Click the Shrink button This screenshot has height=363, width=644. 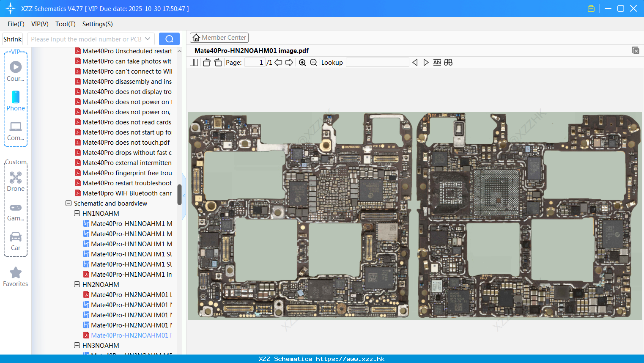click(12, 39)
